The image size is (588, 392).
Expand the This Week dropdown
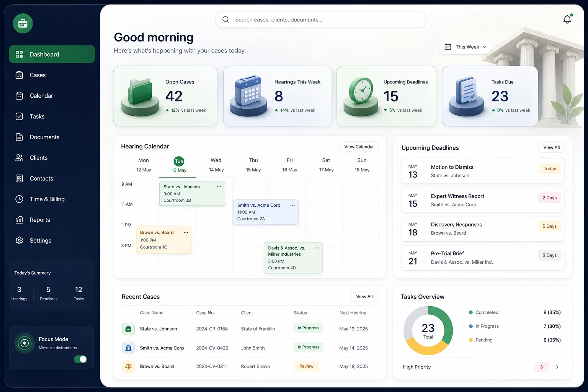coord(465,47)
